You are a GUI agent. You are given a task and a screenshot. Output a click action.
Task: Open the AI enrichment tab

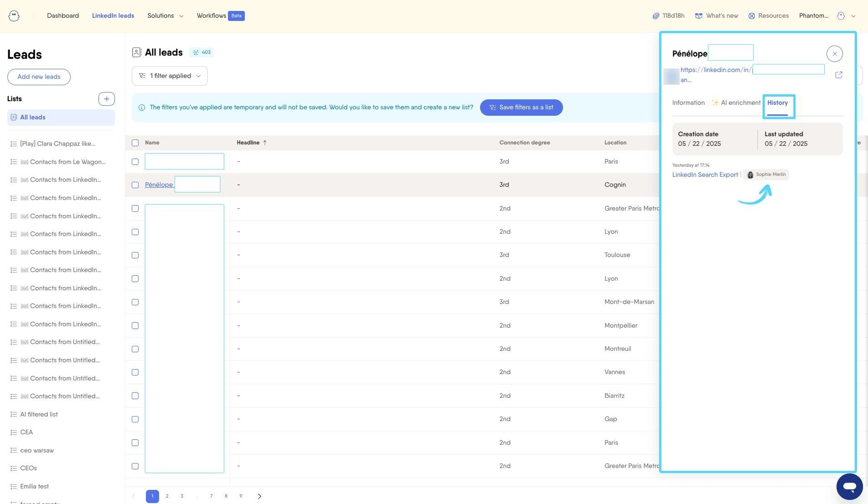coord(736,103)
